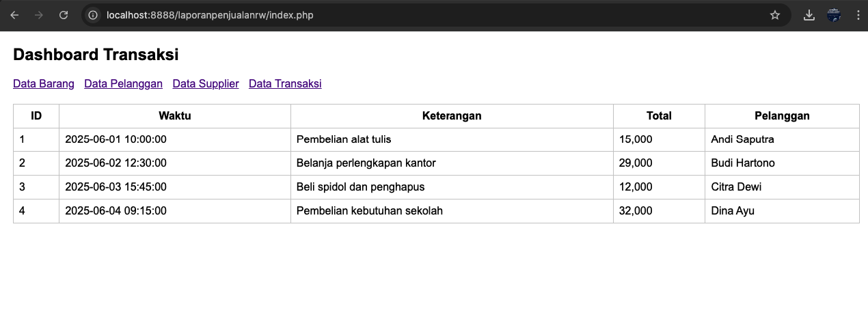Click the Waktu column header

click(175, 116)
